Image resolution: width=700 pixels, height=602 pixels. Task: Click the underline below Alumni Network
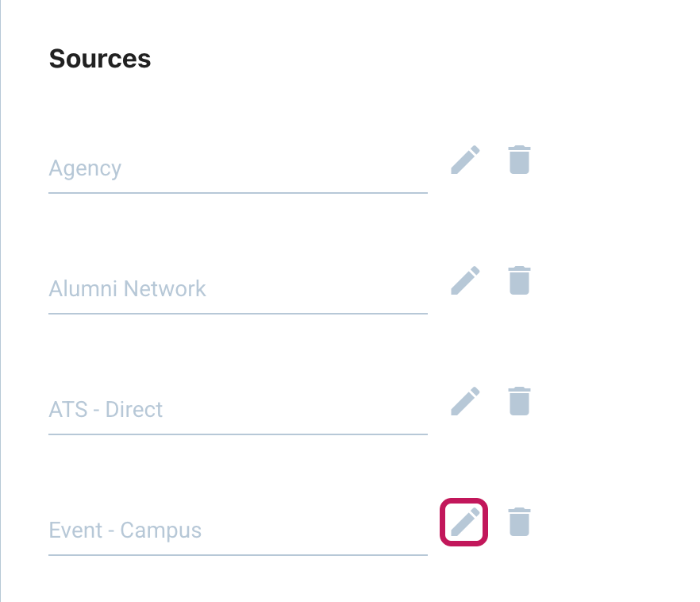pyautogui.click(x=238, y=314)
